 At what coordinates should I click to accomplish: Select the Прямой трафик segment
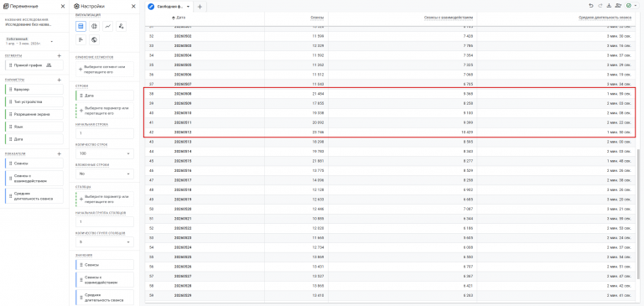tap(34, 65)
